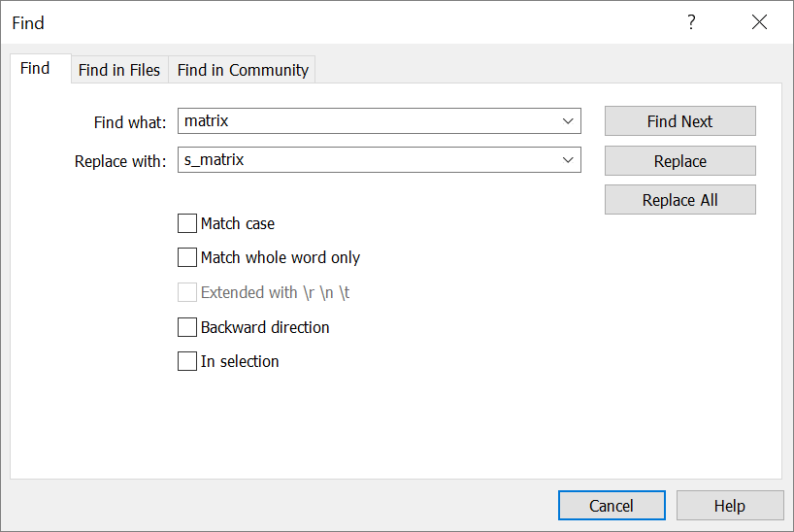Viewport: 794px width, 532px height.
Task: Open the 'Replace with' dropdown arrow
Action: [x=568, y=160]
